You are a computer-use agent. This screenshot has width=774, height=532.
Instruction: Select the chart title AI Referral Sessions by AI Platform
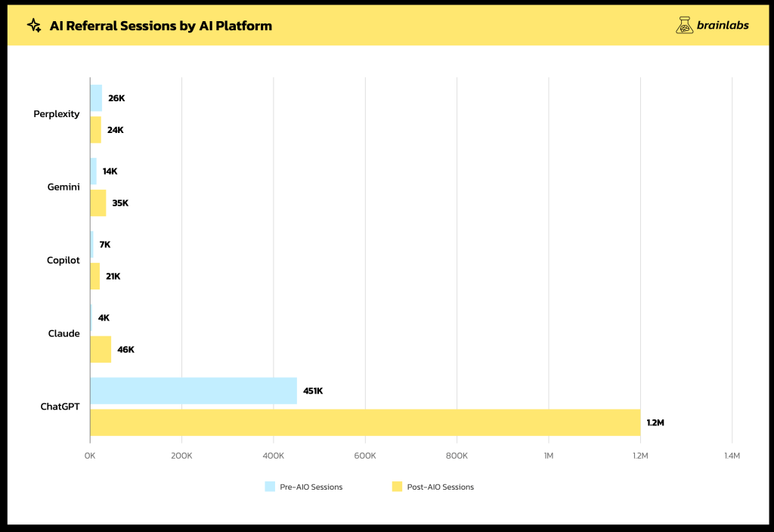[x=161, y=26]
